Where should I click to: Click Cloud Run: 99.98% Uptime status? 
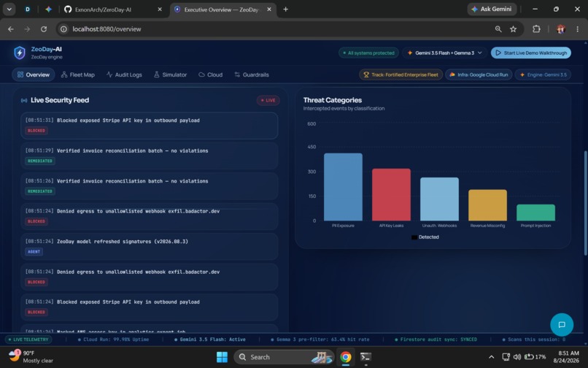click(113, 340)
